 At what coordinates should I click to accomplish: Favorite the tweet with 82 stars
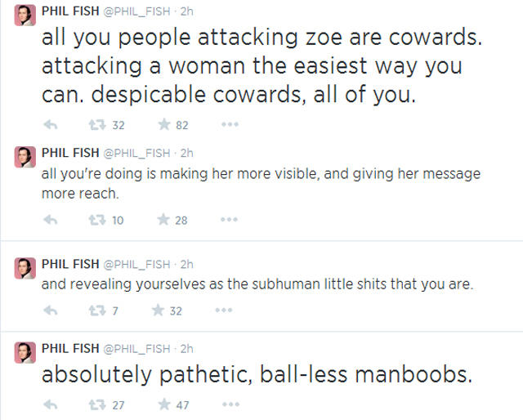click(163, 125)
